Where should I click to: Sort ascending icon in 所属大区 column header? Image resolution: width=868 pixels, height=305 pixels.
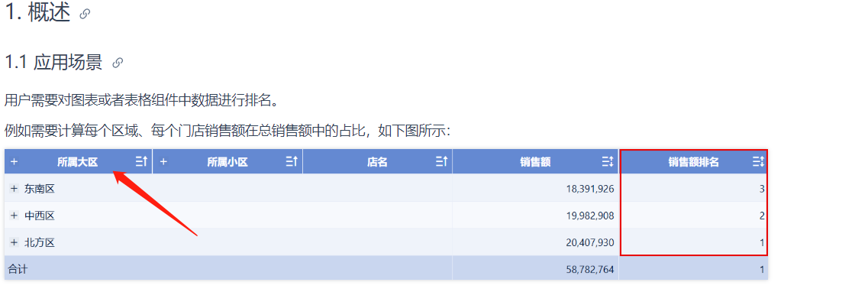(x=142, y=162)
